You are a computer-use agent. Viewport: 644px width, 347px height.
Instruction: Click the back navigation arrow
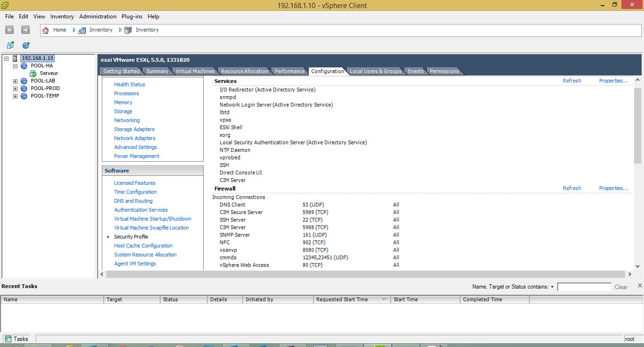pos(9,30)
